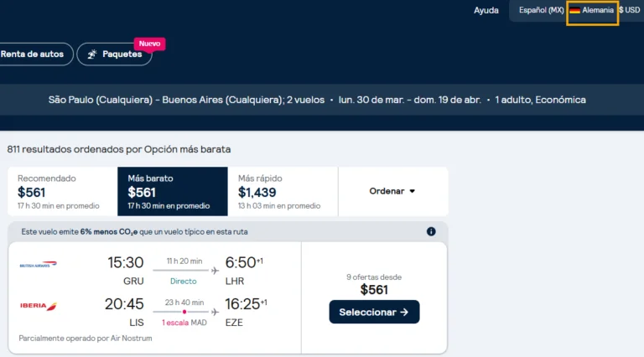Click the Paquetes palm tree icon
This screenshot has height=357, width=644.
tap(92, 54)
